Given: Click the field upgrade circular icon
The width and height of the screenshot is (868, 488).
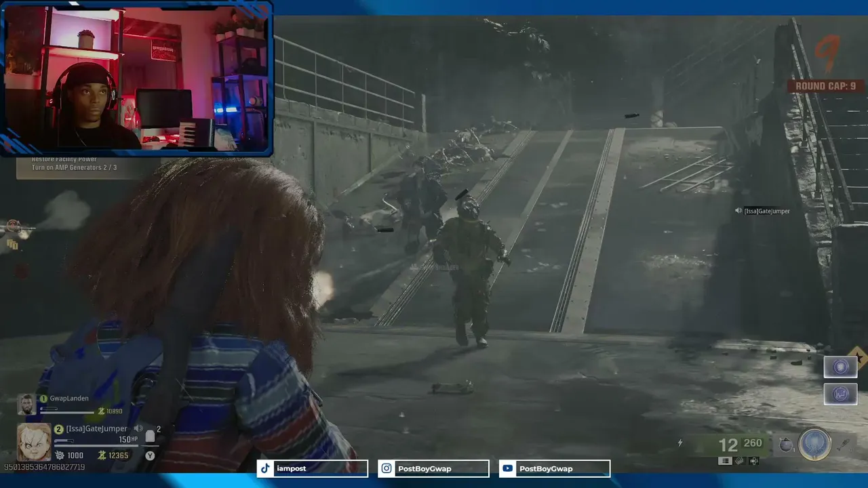Looking at the screenshot, I should coord(814,444).
